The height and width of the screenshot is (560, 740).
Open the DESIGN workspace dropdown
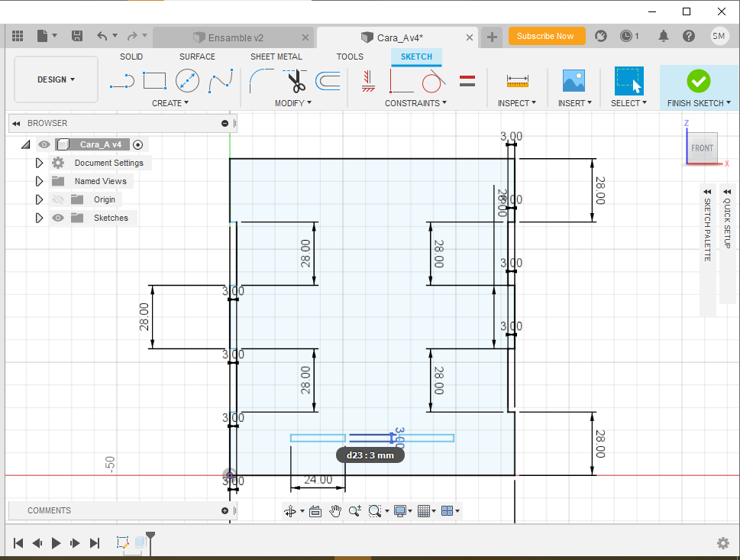click(x=56, y=79)
